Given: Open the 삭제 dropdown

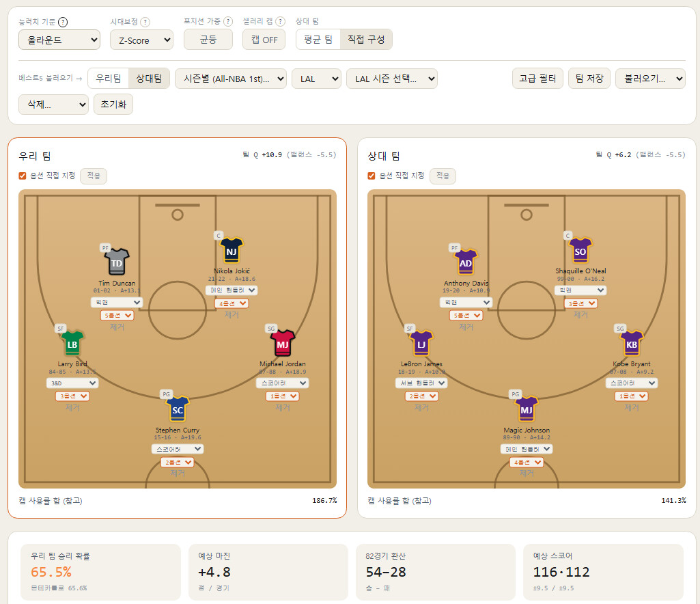Looking at the screenshot, I should 53,104.
